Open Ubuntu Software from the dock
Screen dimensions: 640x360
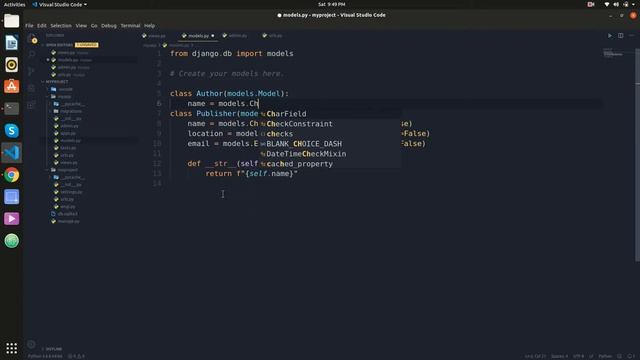(x=11, y=87)
